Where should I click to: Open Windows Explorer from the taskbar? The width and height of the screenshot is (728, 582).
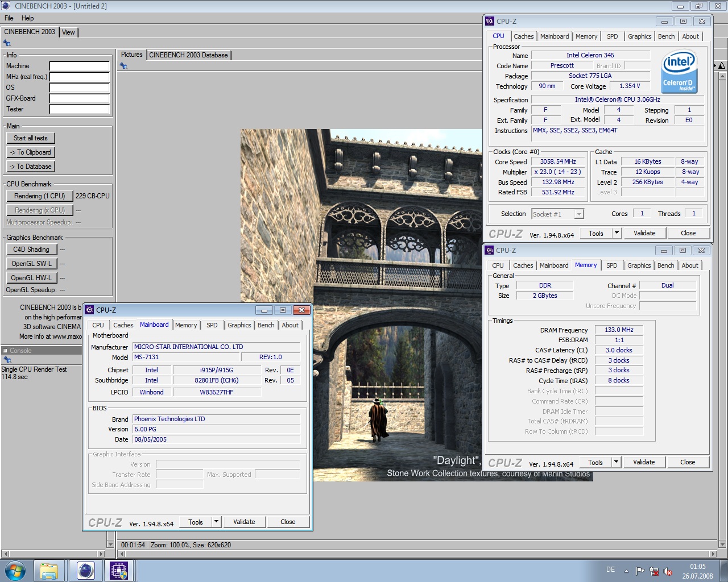click(49, 570)
